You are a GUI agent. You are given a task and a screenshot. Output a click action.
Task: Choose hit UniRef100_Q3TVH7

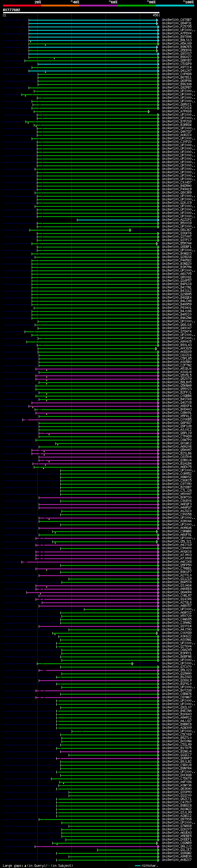[177, 236]
